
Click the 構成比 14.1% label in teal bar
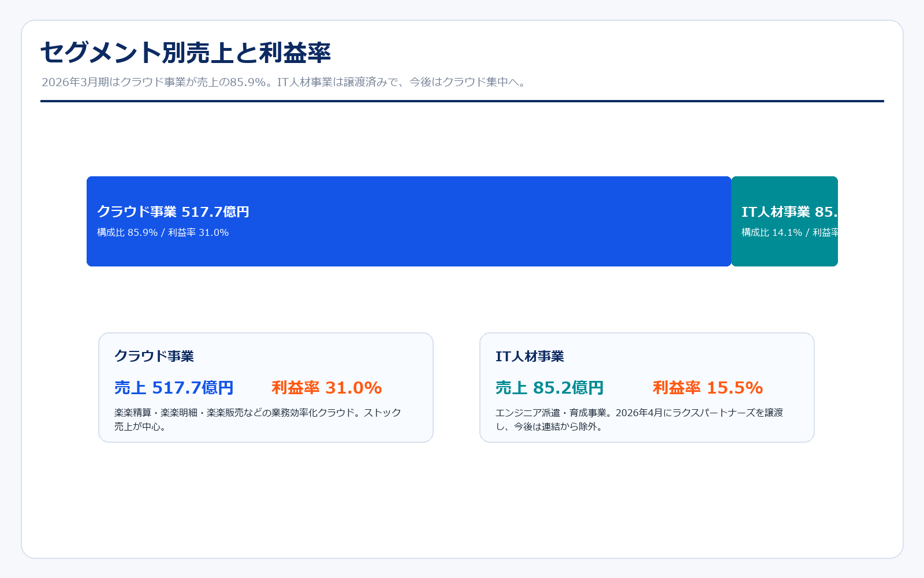(789, 232)
